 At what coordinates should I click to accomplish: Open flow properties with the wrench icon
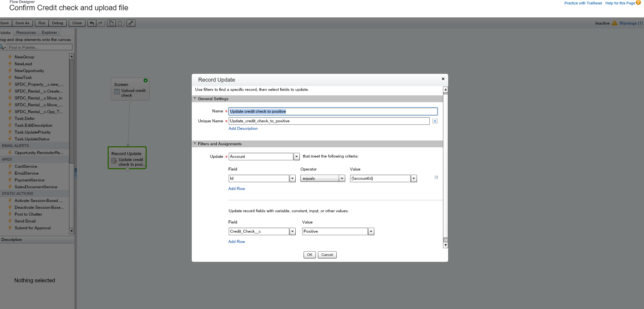point(131,23)
